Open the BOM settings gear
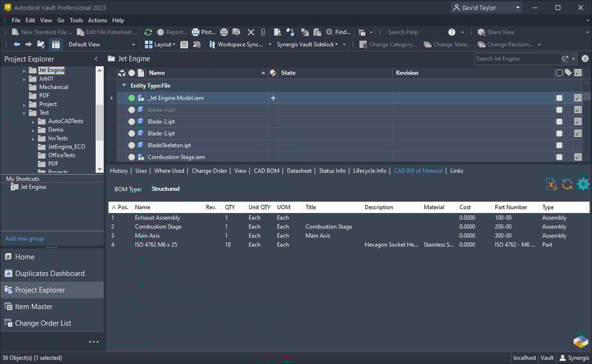 pyautogui.click(x=583, y=184)
